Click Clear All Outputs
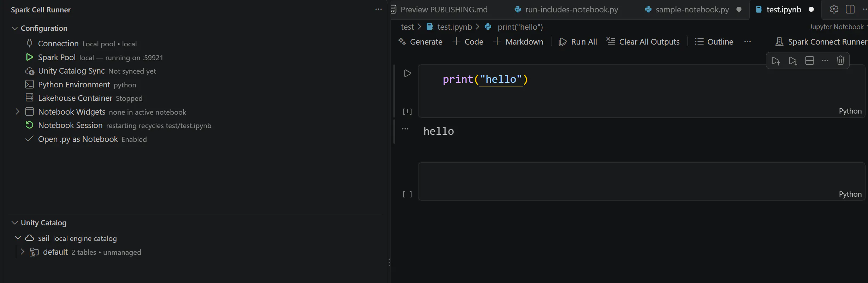The image size is (868, 283). click(x=643, y=42)
